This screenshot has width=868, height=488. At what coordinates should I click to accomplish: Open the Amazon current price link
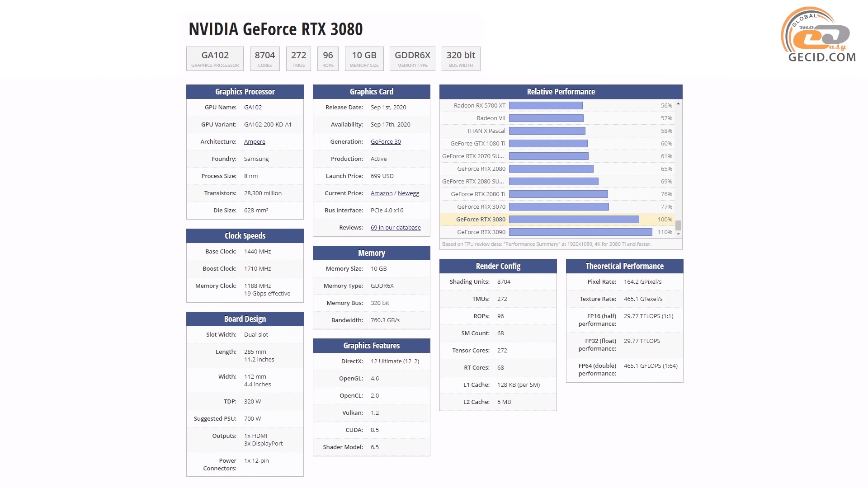[x=382, y=193]
